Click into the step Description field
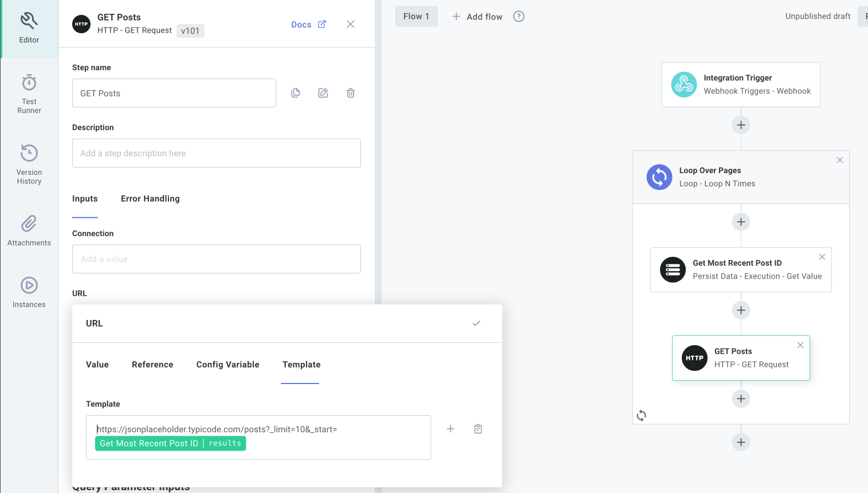 (216, 153)
